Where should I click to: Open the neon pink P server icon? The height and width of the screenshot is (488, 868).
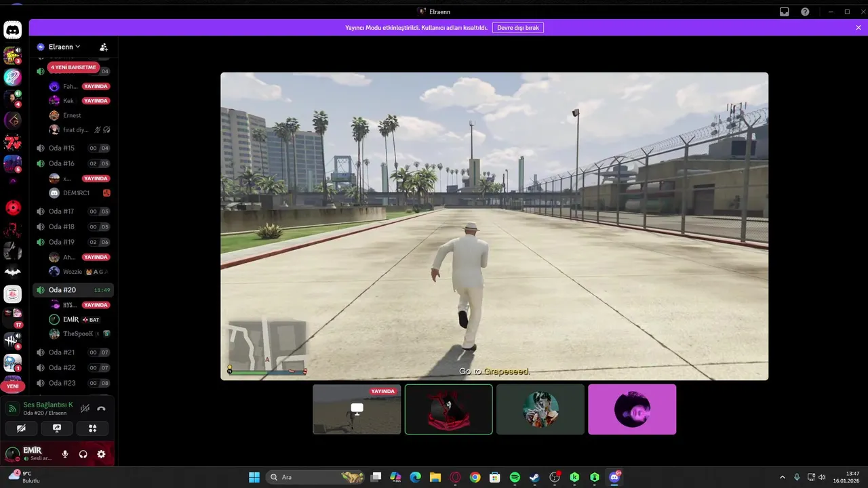pyautogui.click(x=13, y=77)
